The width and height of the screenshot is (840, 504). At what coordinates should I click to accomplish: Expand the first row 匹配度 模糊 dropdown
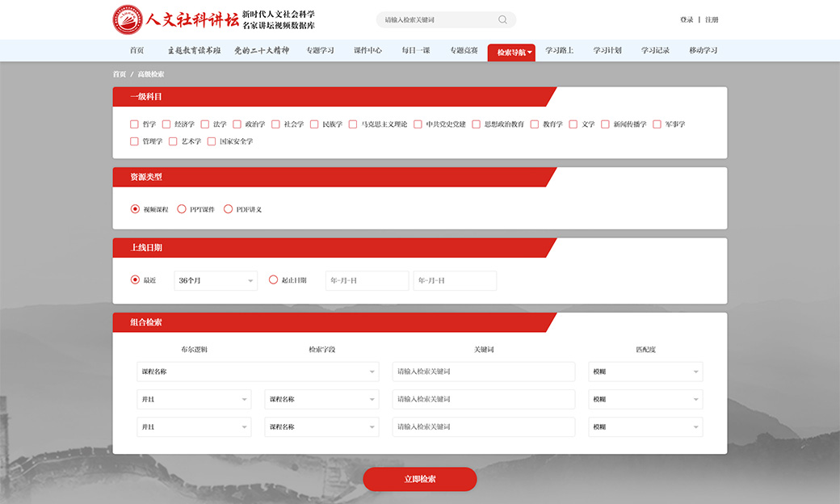coord(645,372)
